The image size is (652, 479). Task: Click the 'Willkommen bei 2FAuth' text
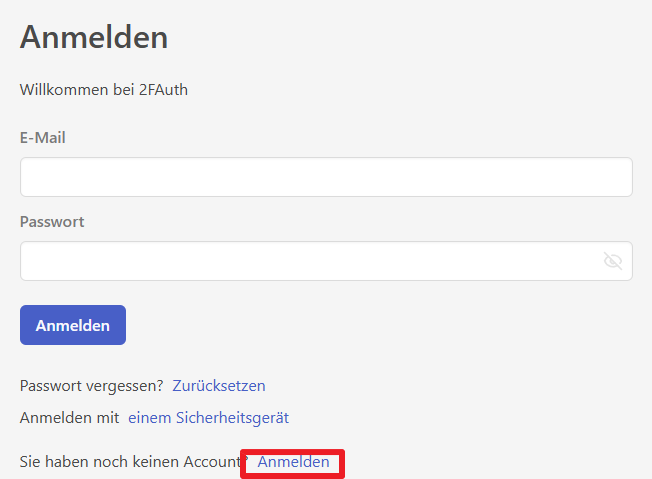coord(104,90)
